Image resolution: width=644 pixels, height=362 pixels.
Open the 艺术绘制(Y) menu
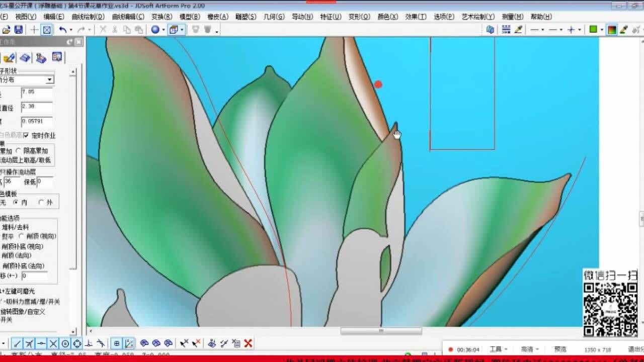point(478,17)
